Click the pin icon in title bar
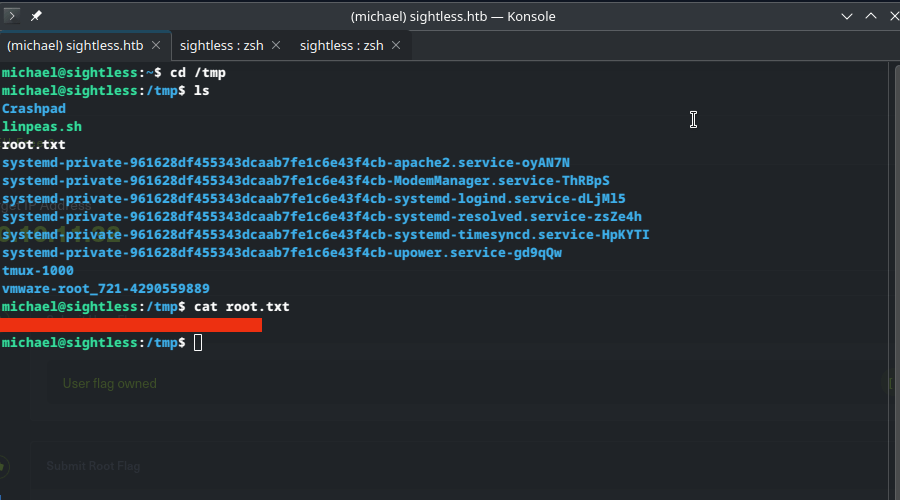The width and height of the screenshot is (900, 500). click(x=37, y=16)
